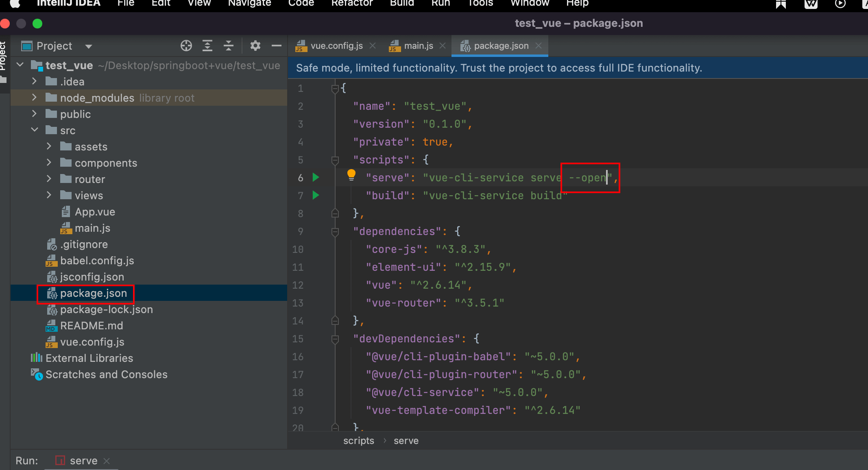Open the serve tab in Run panel
868x470 pixels.
tap(83, 461)
